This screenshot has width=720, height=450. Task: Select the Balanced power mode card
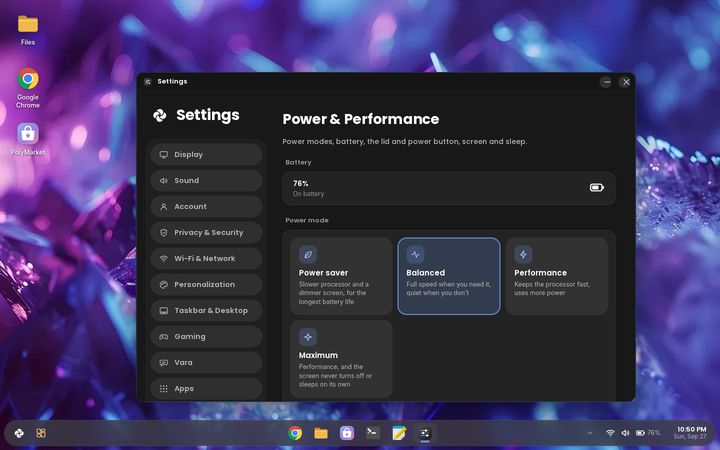coord(449,276)
